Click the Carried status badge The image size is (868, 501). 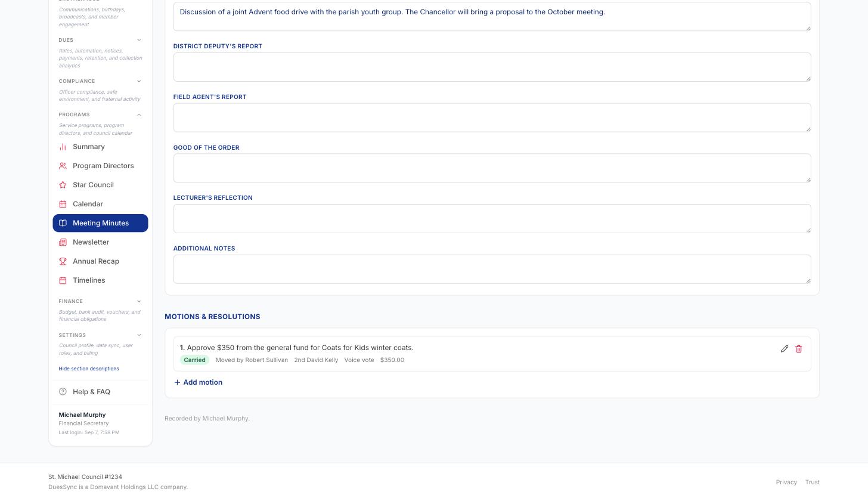pyautogui.click(x=194, y=360)
